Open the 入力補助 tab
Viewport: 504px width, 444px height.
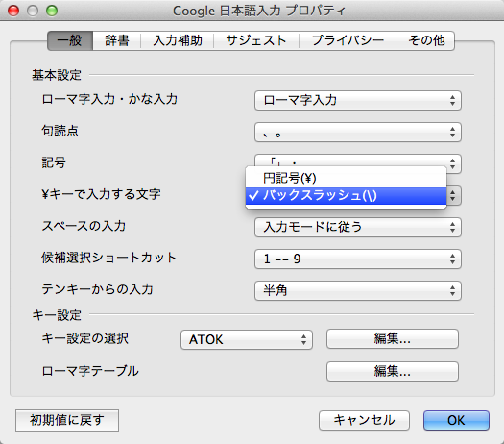tap(178, 40)
